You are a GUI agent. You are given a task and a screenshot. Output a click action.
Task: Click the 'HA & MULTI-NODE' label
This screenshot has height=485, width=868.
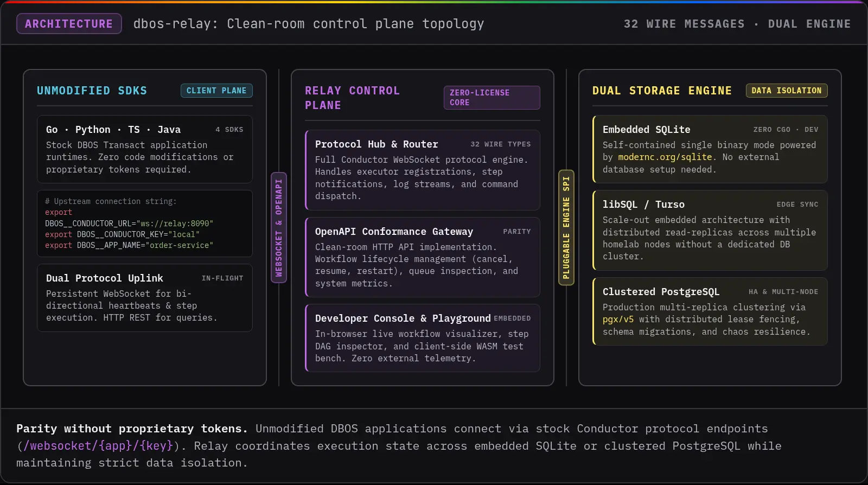click(x=783, y=292)
